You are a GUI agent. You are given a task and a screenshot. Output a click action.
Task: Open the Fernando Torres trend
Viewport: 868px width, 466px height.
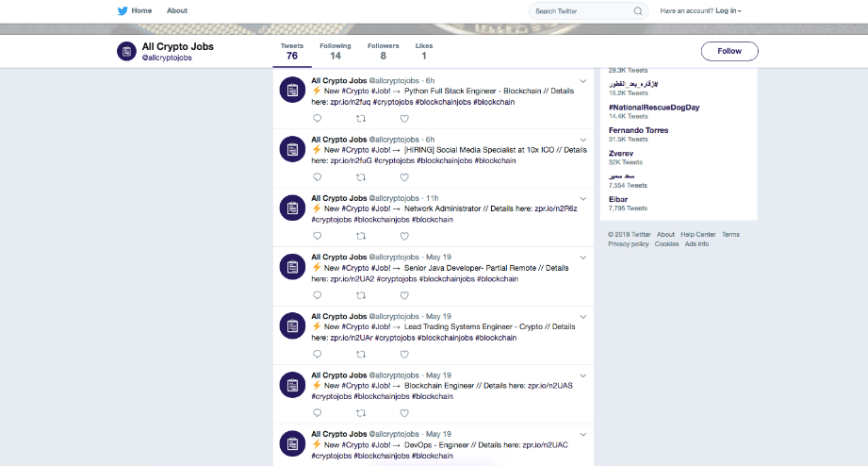click(x=638, y=130)
